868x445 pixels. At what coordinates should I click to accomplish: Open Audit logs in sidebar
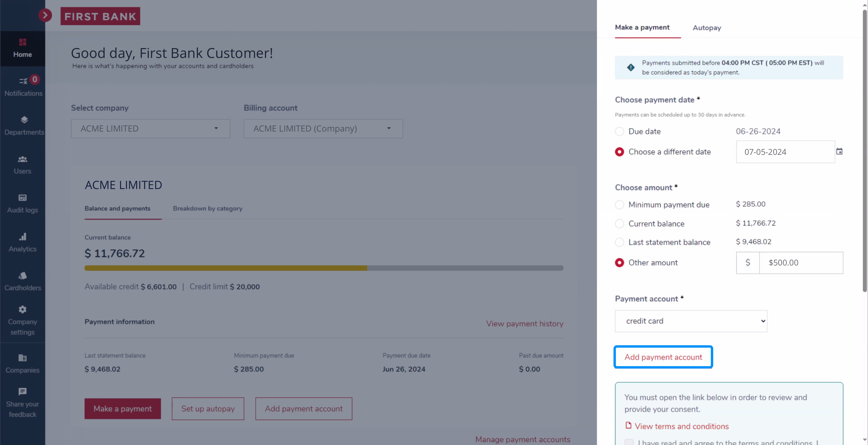(x=23, y=204)
